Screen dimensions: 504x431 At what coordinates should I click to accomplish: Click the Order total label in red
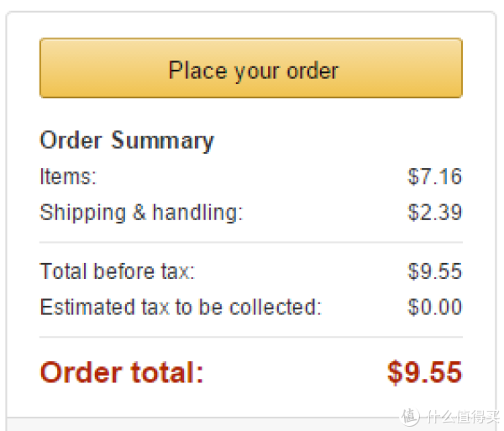click(122, 372)
